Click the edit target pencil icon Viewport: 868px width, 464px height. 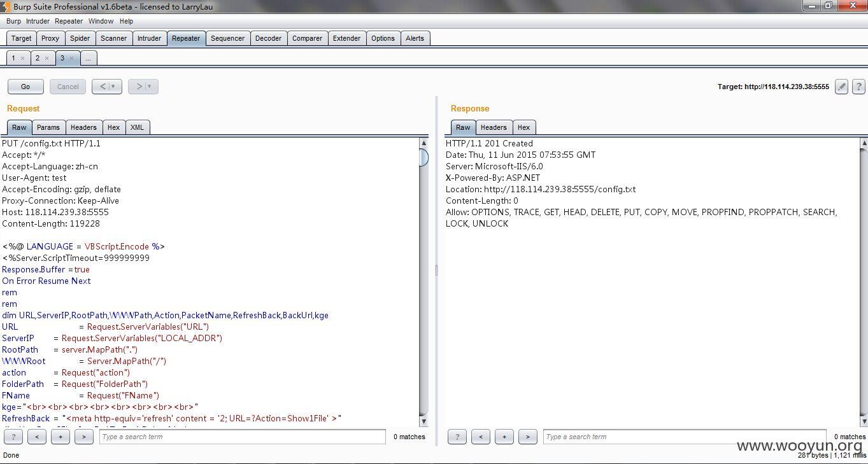coord(841,87)
